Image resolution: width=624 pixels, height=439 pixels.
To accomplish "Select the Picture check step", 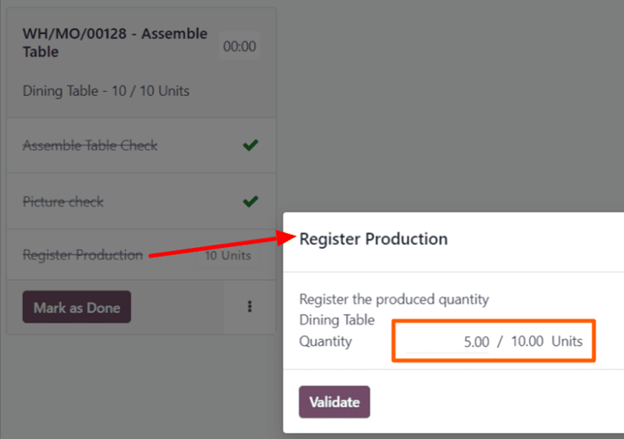I will click(63, 202).
